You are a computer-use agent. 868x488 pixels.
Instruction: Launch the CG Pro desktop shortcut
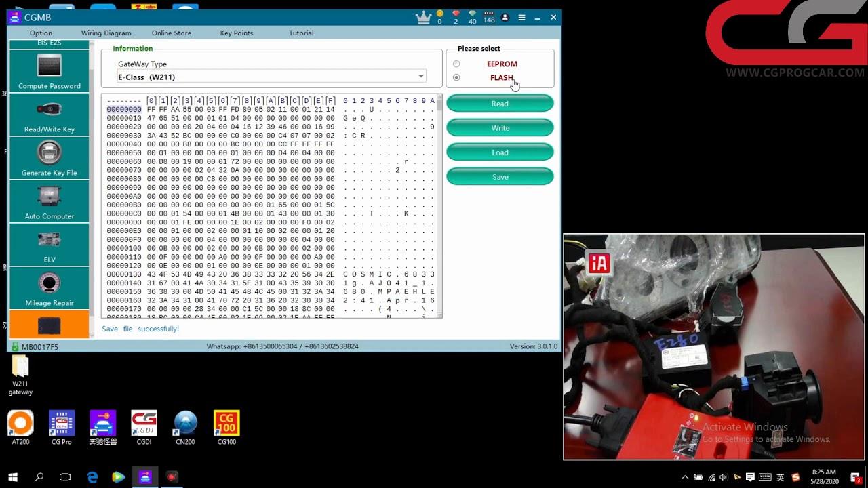pyautogui.click(x=62, y=428)
